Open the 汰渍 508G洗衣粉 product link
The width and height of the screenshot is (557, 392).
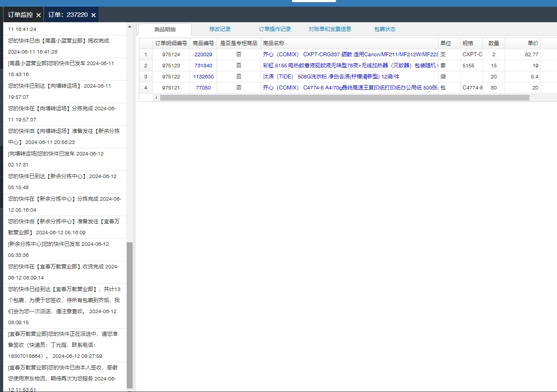point(331,77)
